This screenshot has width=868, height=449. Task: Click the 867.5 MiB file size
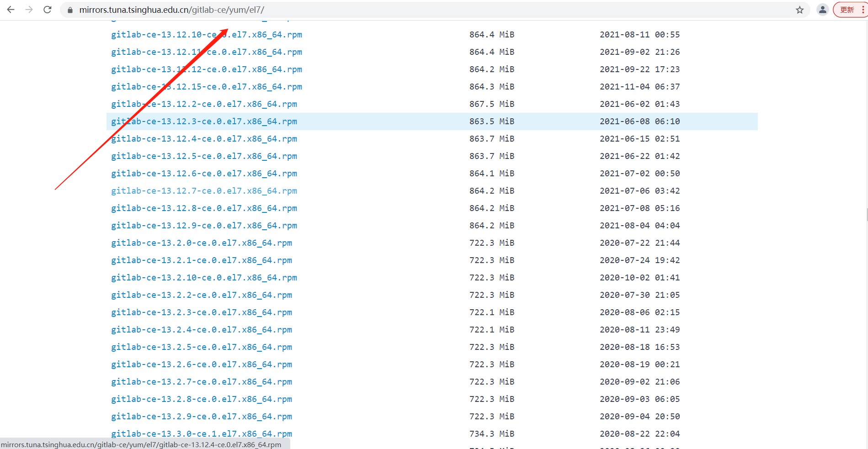tap(492, 104)
